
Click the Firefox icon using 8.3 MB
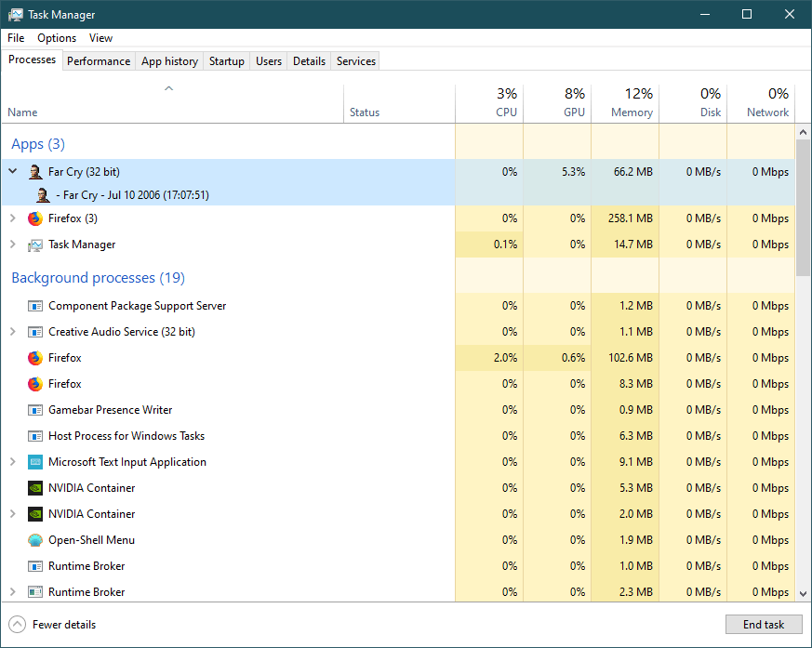[35, 384]
